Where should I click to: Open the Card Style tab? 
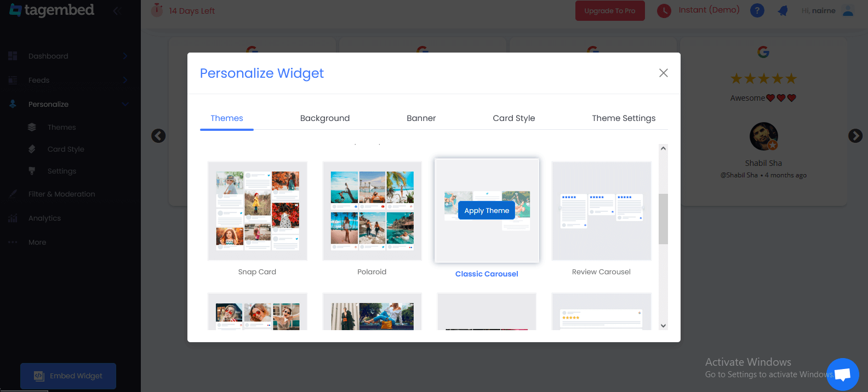point(514,118)
